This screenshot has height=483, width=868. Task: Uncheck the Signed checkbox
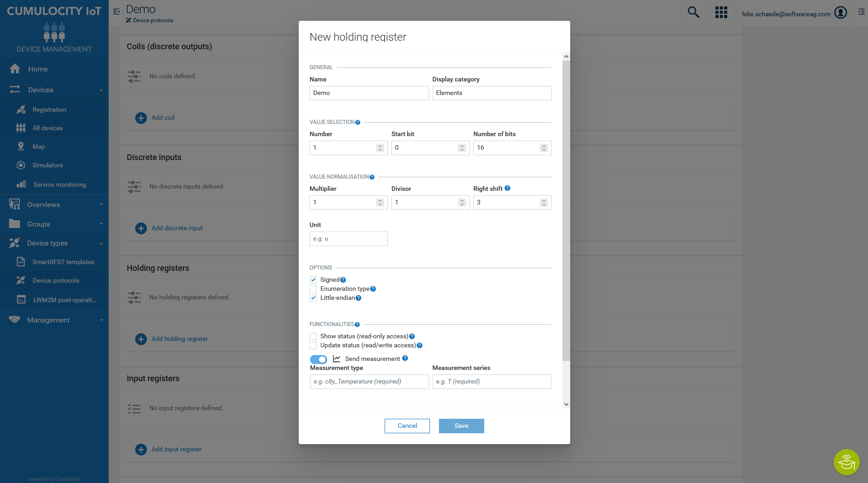[x=313, y=280]
